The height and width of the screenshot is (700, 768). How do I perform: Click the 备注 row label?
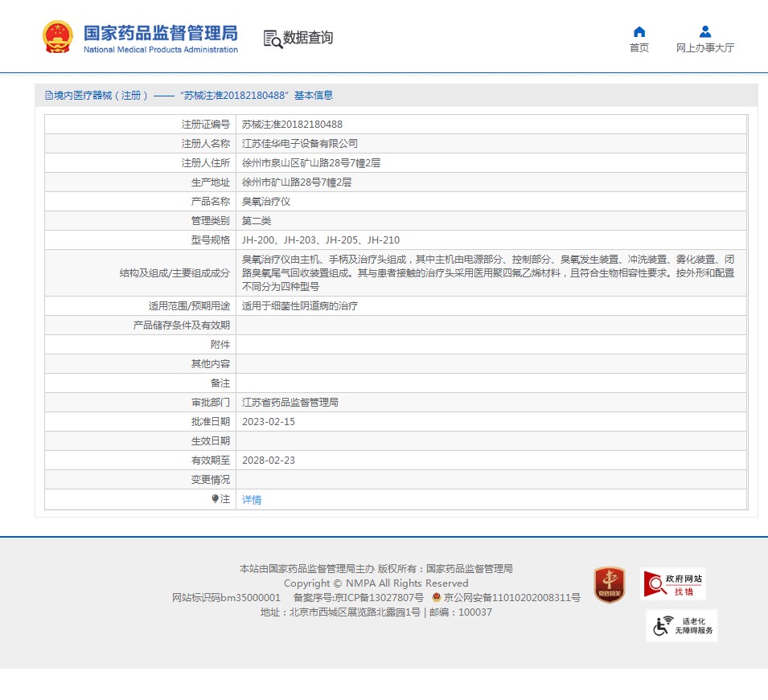click(220, 383)
